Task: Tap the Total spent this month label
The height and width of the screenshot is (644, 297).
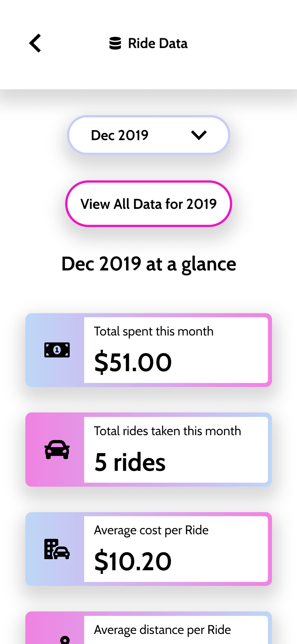Action: point(154,331)
